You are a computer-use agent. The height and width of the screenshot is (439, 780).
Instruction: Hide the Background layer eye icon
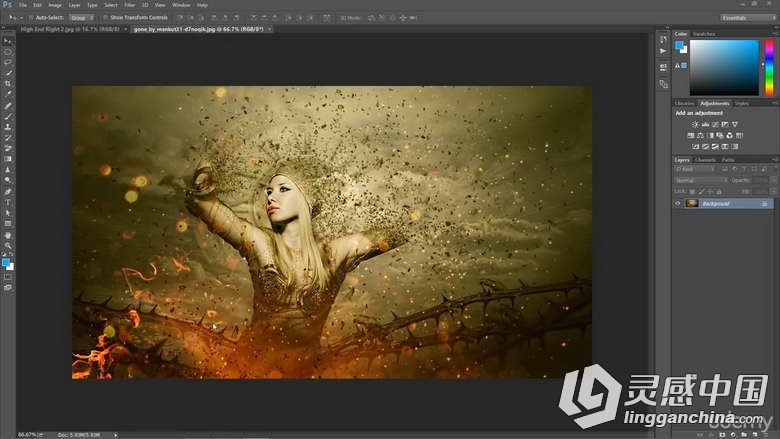[x=678, y=203]
